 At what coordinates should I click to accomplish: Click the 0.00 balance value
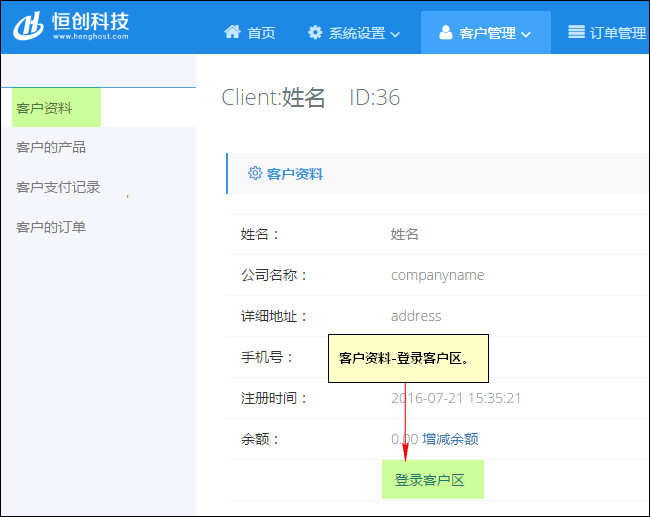[x=404, y=439]
